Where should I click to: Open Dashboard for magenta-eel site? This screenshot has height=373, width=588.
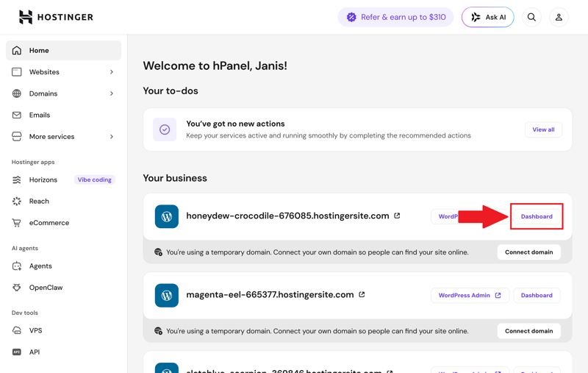point(537,295)
